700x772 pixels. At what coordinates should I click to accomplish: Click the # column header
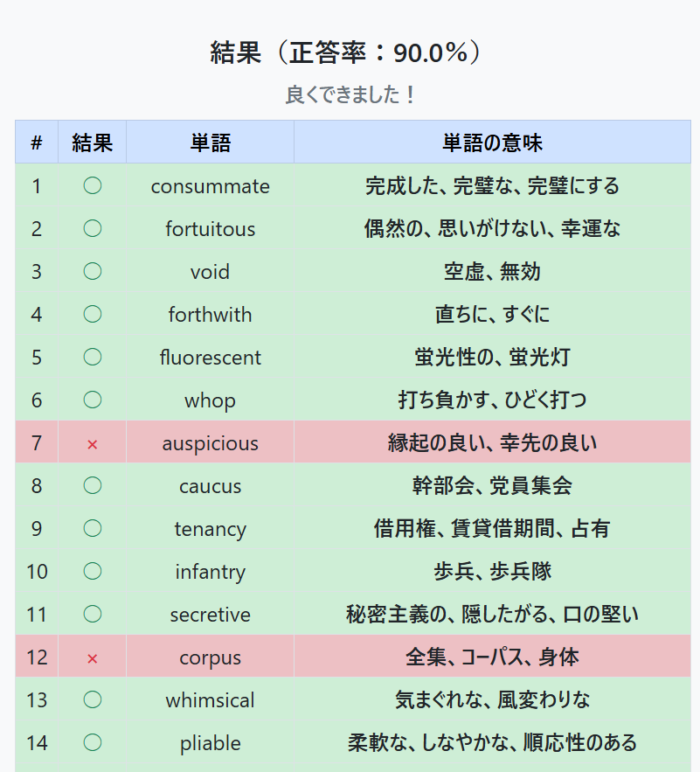pyautogui.click(x=37, y=143)
